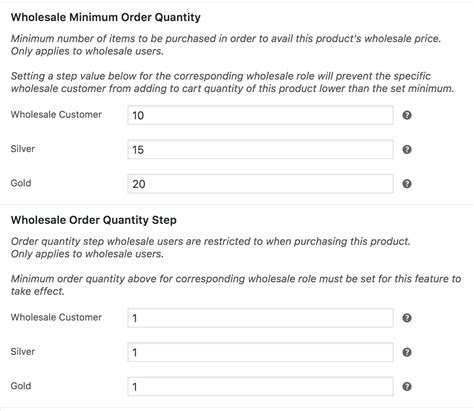Click Gold label in minimum quantity section
This screenshot has width=474, height=411.
click(x=21, y=183)
